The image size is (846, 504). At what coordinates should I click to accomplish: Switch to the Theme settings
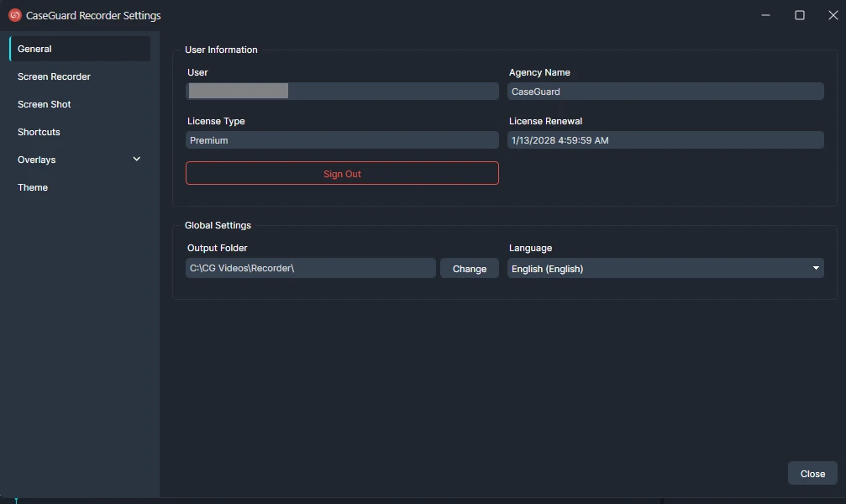80,187
